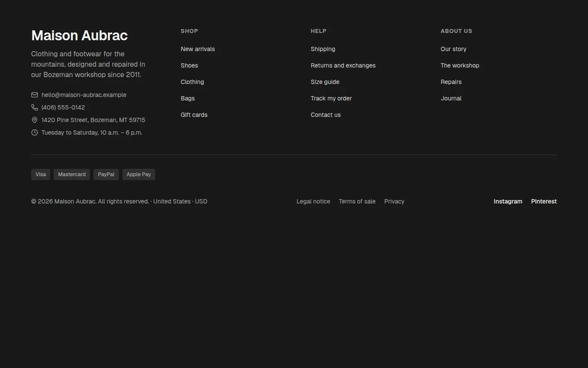The width and height of the screenshot is (588, 368).
Task: Open the Bags category
Action: (188, 98)
